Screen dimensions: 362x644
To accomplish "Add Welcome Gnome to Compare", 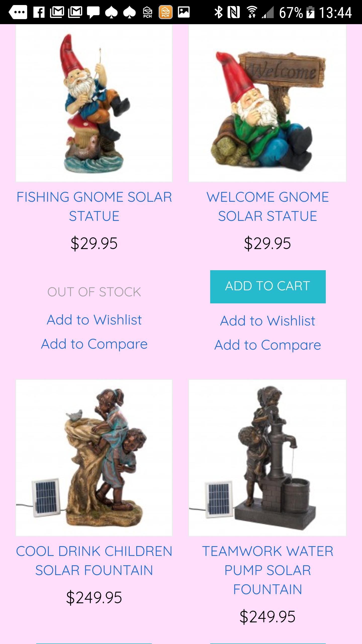I will pyautogui.click(x=268, y=345).
